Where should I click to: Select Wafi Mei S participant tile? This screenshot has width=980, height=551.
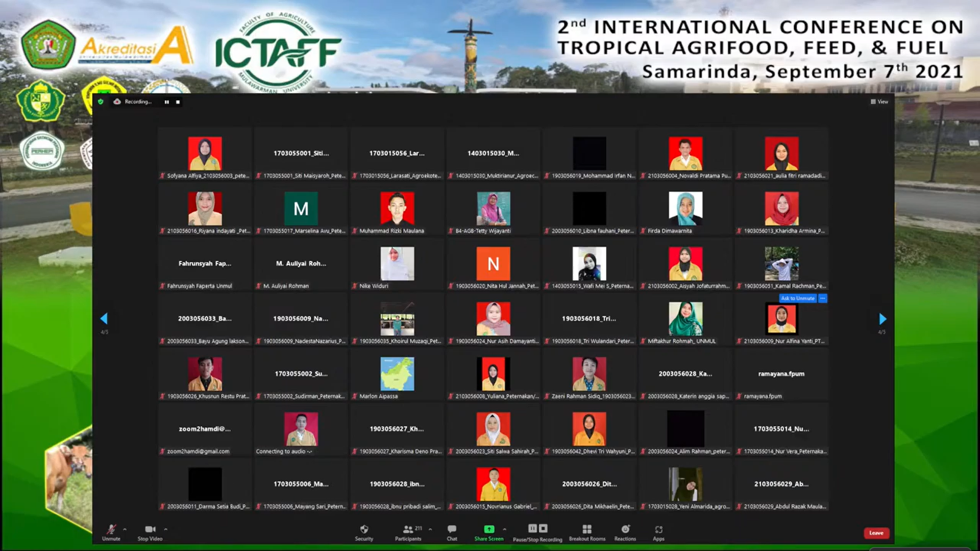[x=589, y=264]
